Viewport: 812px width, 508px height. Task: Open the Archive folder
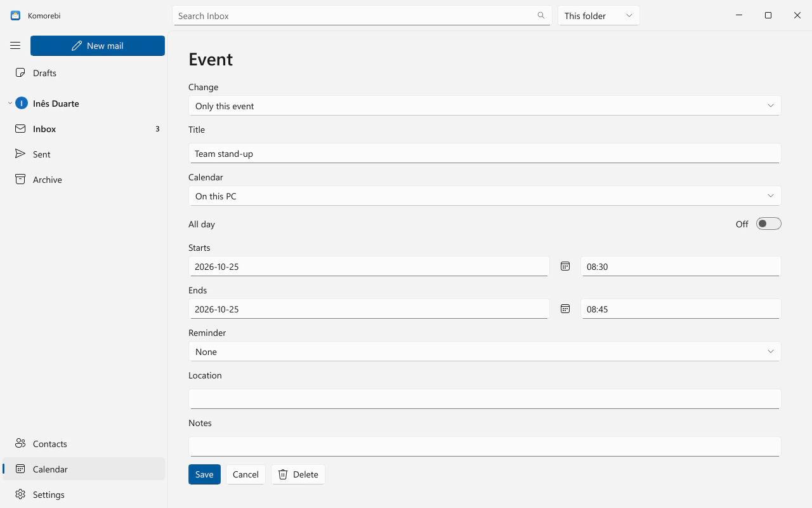click(x=84, y=180)
